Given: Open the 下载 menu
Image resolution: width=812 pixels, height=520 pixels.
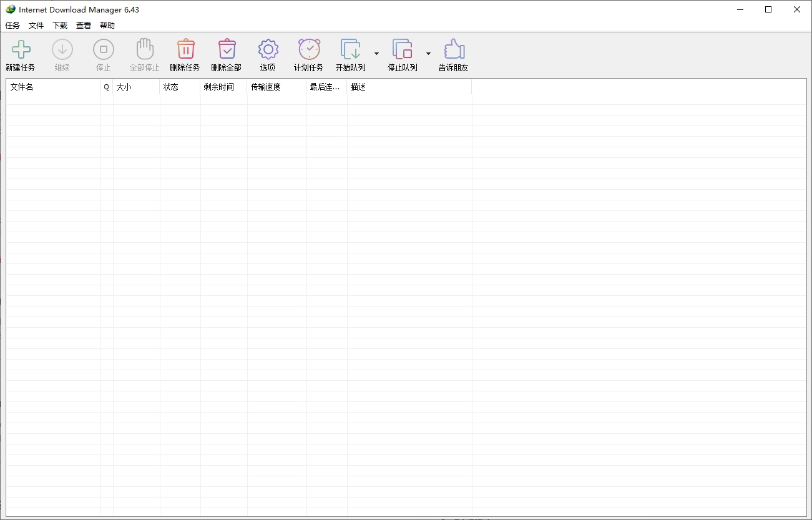Looking at the screenshot, I should (x=60, y=26).
